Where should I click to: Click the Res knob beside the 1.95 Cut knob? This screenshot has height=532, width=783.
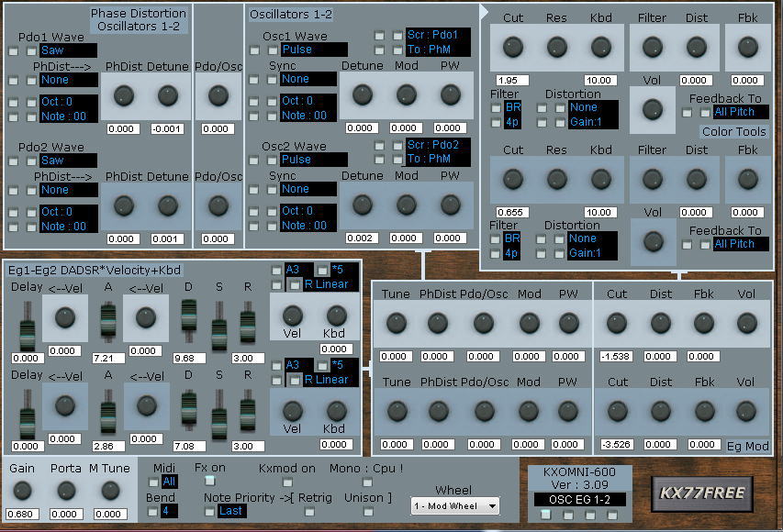557,47
